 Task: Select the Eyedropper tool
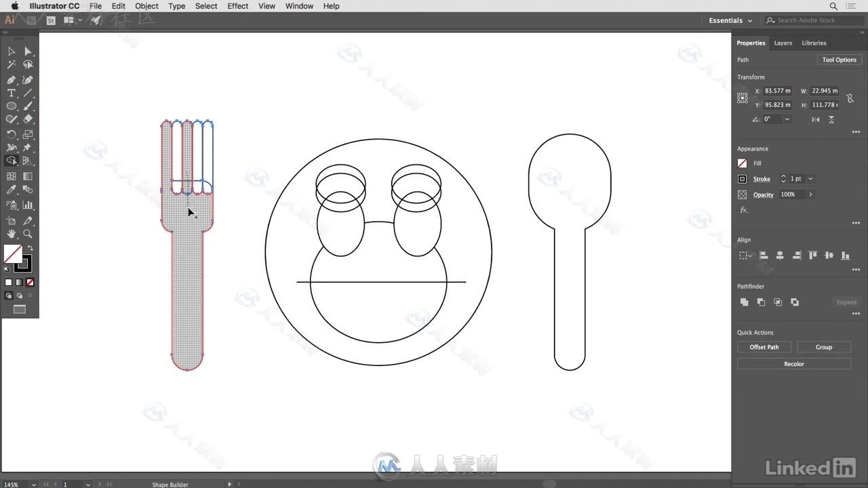(12, 188)
